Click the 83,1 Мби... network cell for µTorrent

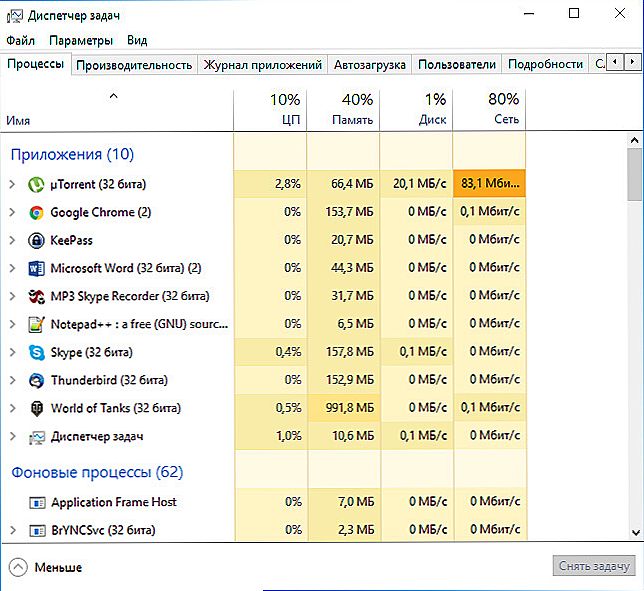(x=489, y=183)
